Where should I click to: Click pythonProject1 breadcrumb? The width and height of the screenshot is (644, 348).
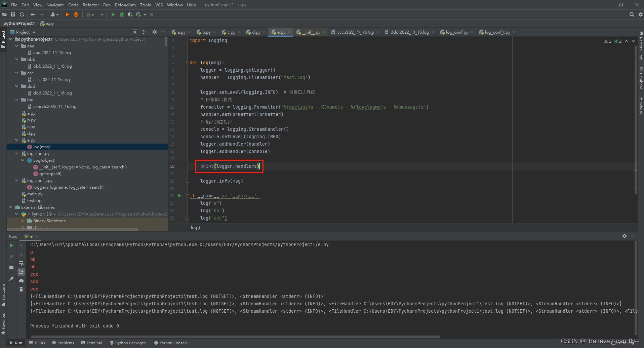pos(19,24)
